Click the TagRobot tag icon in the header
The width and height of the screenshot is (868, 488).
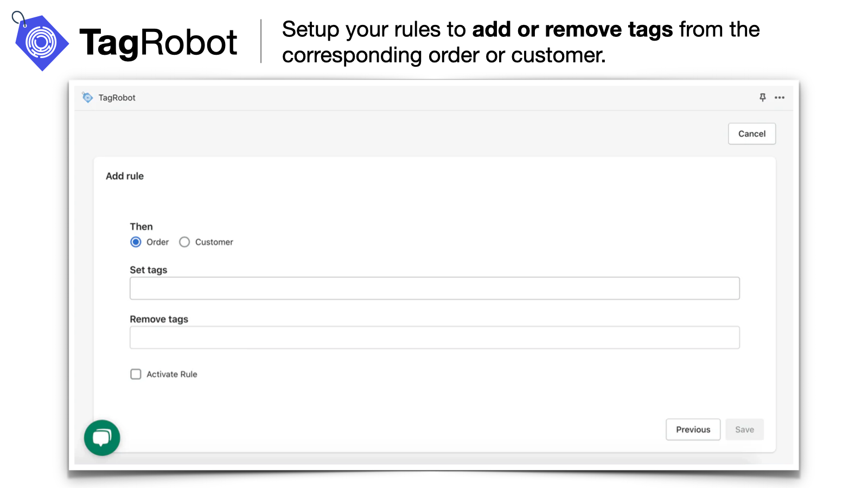pyautogui.click(x=87, y=97)
